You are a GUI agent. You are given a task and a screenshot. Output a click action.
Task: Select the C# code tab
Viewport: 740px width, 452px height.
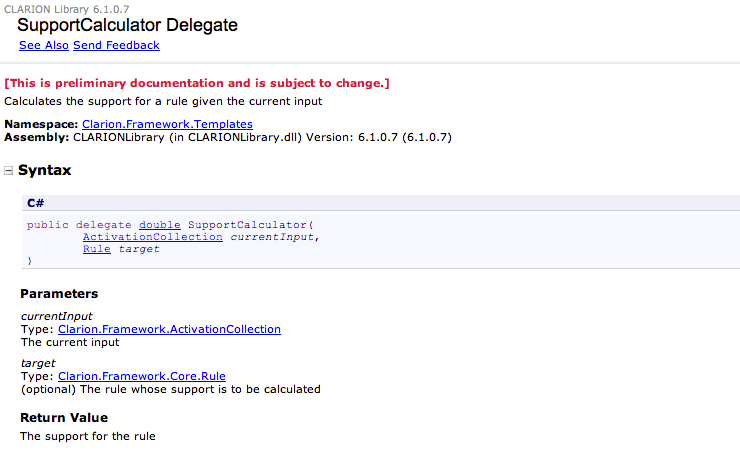tap(35, 202)
